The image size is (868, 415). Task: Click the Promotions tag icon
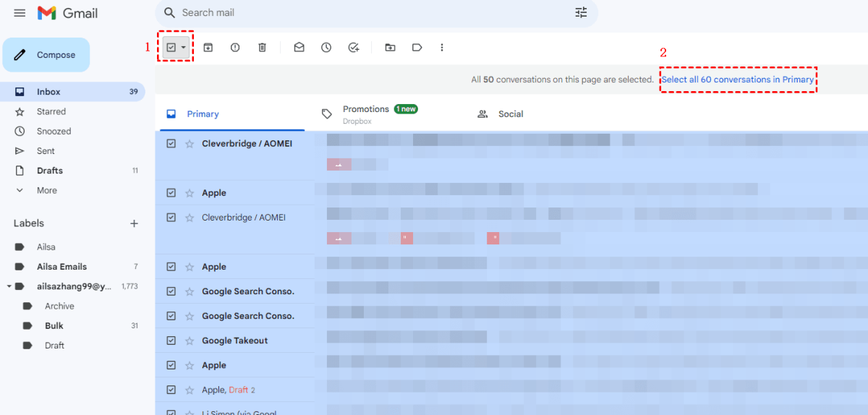coord(327,114)
